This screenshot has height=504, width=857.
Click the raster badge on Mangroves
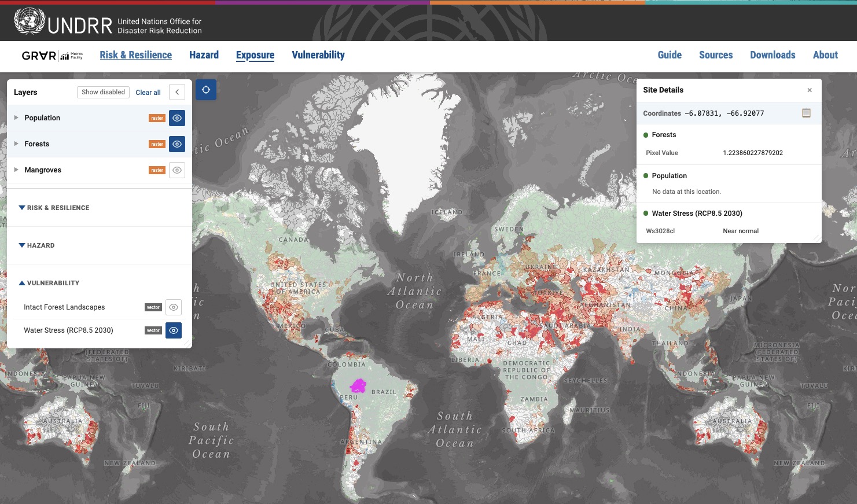(157, 170)
